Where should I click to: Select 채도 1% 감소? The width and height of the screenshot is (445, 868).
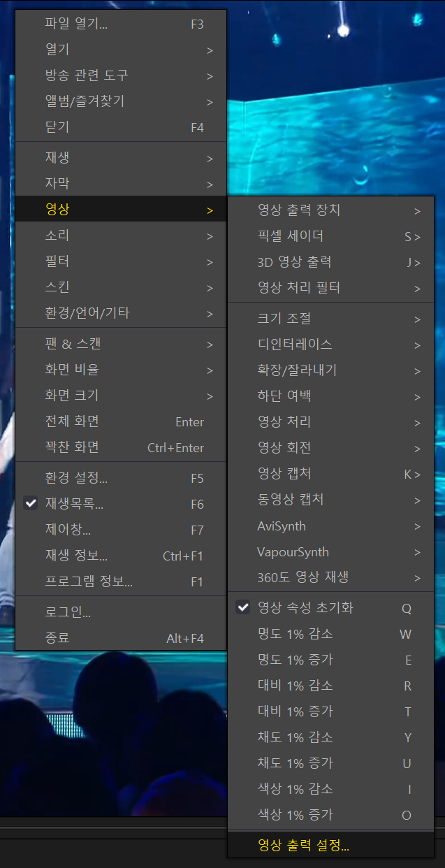pos(330,737)
